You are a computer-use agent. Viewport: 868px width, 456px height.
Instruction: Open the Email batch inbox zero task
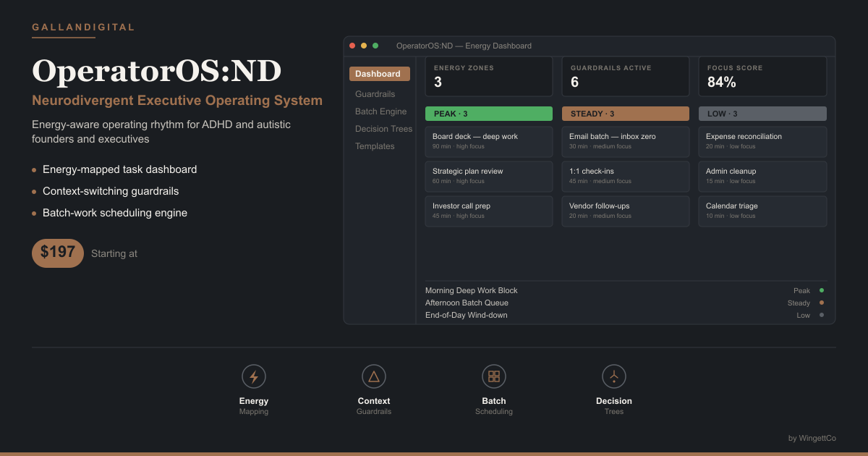coord(626,141)
